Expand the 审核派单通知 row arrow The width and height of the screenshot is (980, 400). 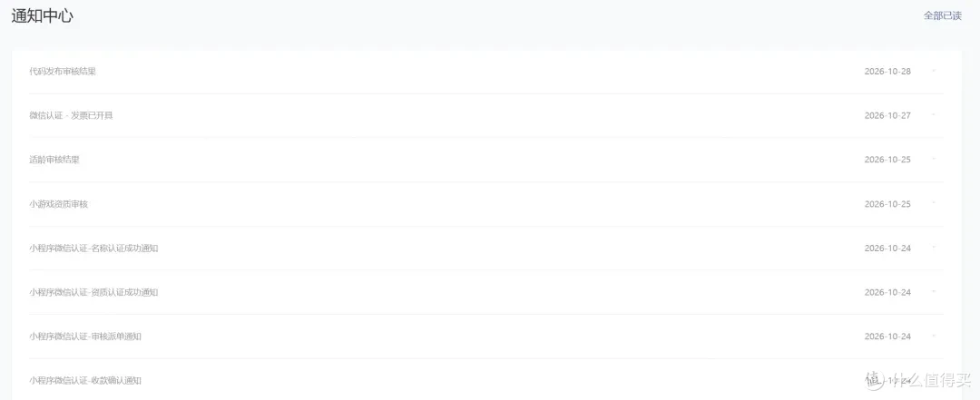click(934, 335)
